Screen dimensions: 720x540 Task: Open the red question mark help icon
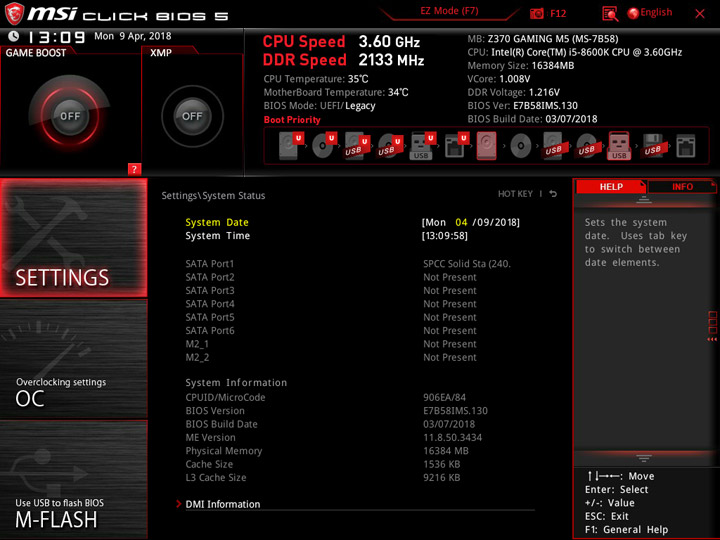click(x=134, y=169)
